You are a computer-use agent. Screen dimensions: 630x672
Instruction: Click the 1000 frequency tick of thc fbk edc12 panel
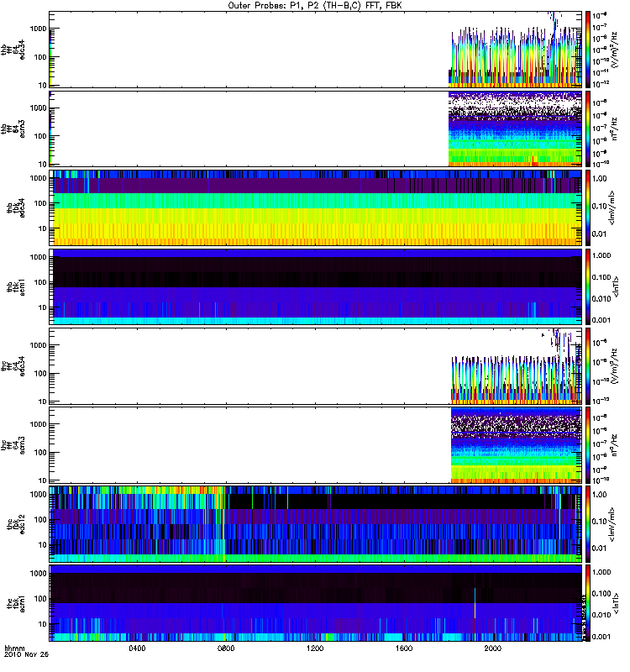pos(38,494)
